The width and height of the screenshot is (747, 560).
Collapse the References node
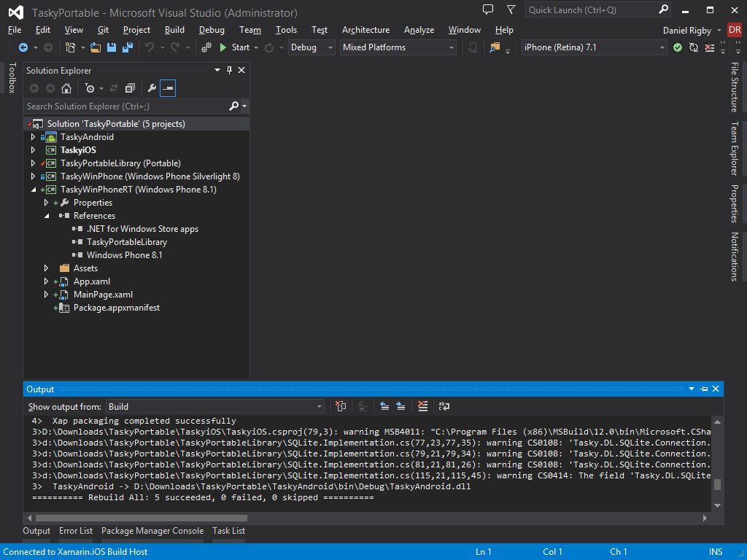pos(47,216)
